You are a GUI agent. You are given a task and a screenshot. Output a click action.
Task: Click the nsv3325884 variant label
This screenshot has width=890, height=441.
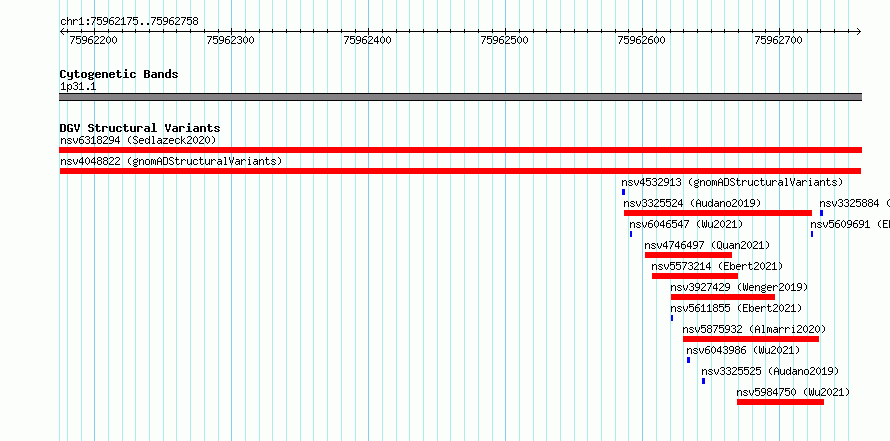tap(854, 203)
